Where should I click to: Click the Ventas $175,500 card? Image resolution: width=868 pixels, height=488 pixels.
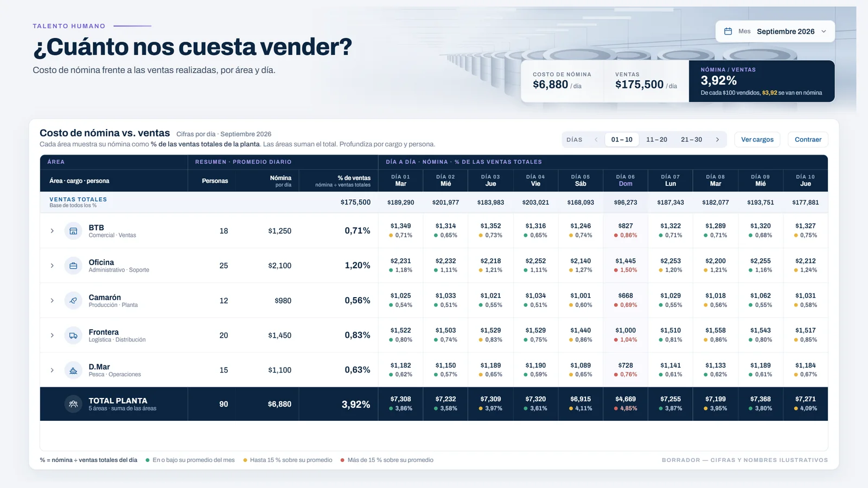(x=646, y=81)
